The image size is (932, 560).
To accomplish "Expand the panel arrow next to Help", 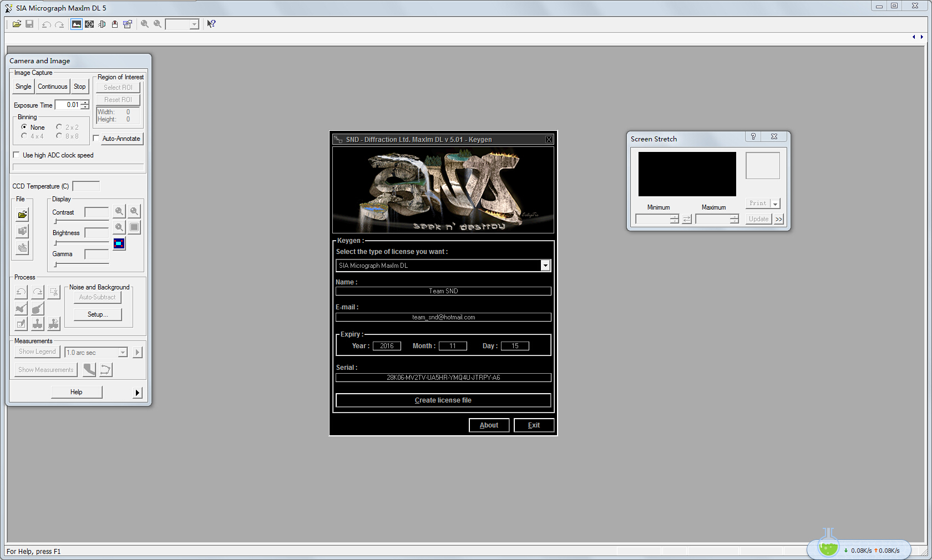I will coord(137,393).
